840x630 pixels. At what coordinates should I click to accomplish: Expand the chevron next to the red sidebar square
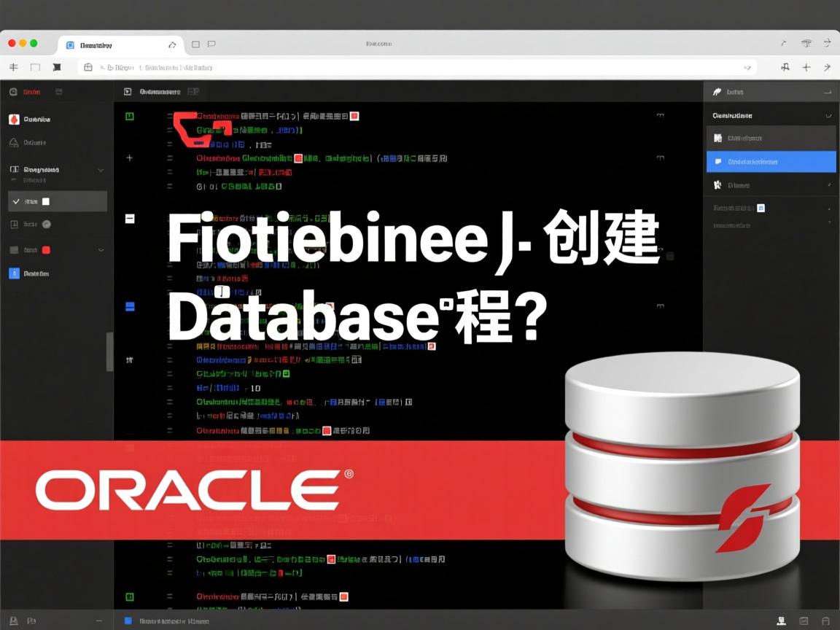[101, 249]
